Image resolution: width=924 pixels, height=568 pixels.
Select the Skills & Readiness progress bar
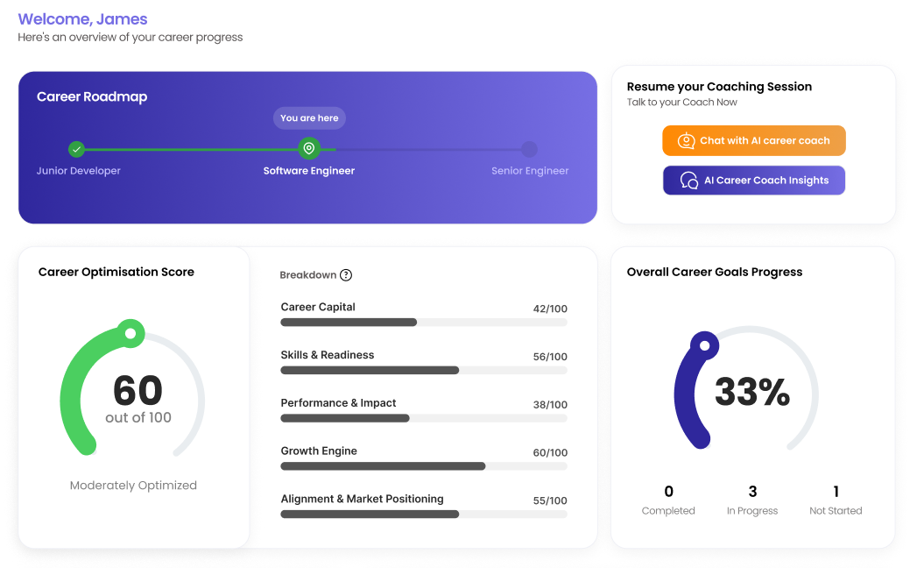tap(423, 371)
